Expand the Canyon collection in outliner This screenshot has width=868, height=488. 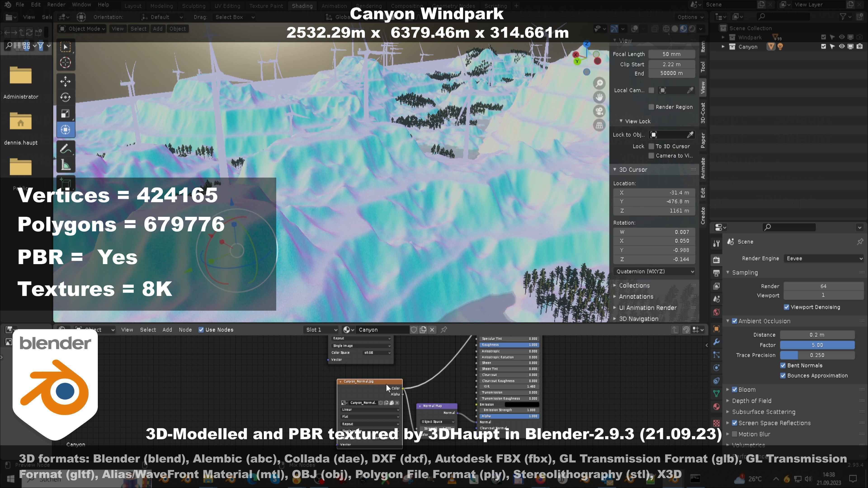[x=723, y=47]
